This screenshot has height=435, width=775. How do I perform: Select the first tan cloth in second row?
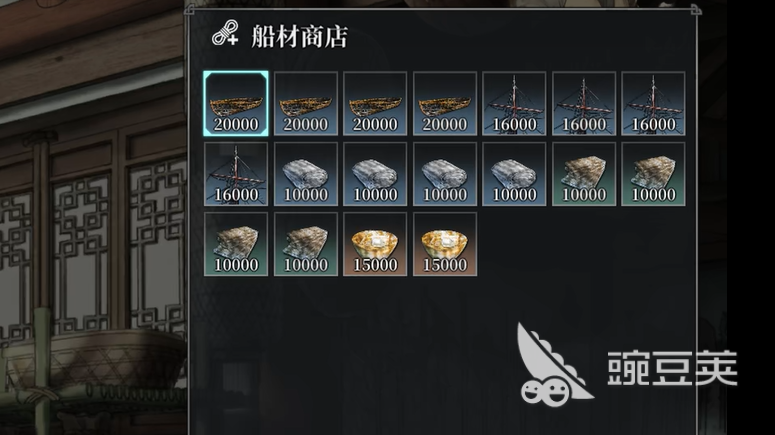tap(584, 174)
